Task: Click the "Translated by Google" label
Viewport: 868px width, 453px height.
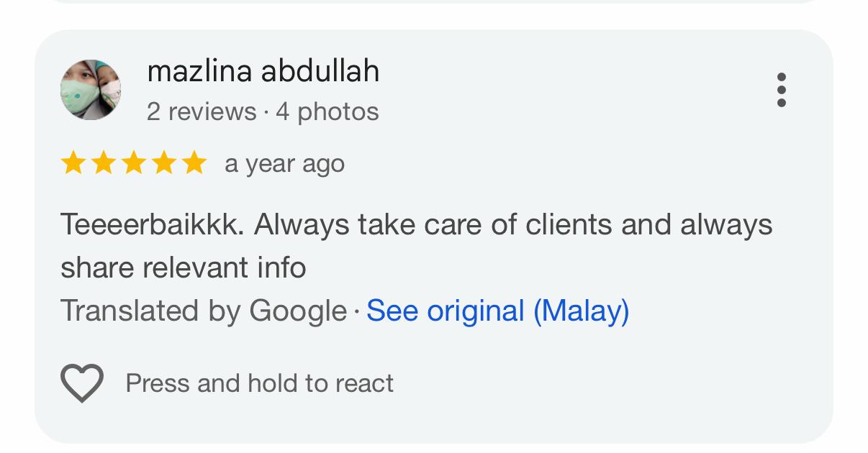Action: coord(203,311)
